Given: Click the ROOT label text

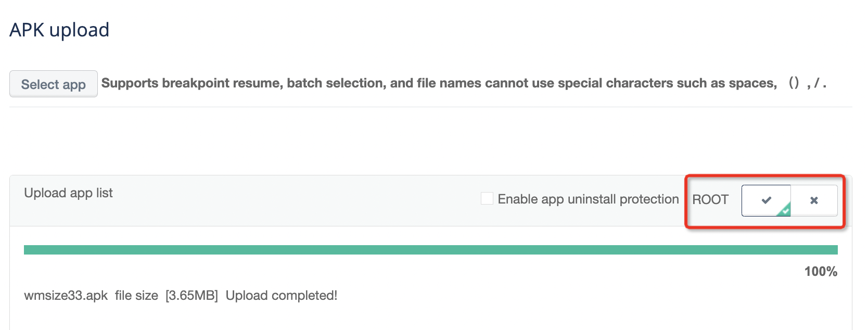Looking at the screenshot, I should [x=710, y=200].
